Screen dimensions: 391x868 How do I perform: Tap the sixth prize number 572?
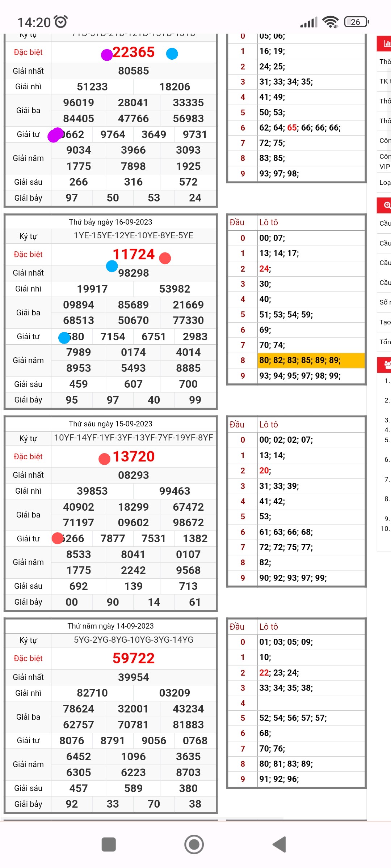[x=188, y=182]
